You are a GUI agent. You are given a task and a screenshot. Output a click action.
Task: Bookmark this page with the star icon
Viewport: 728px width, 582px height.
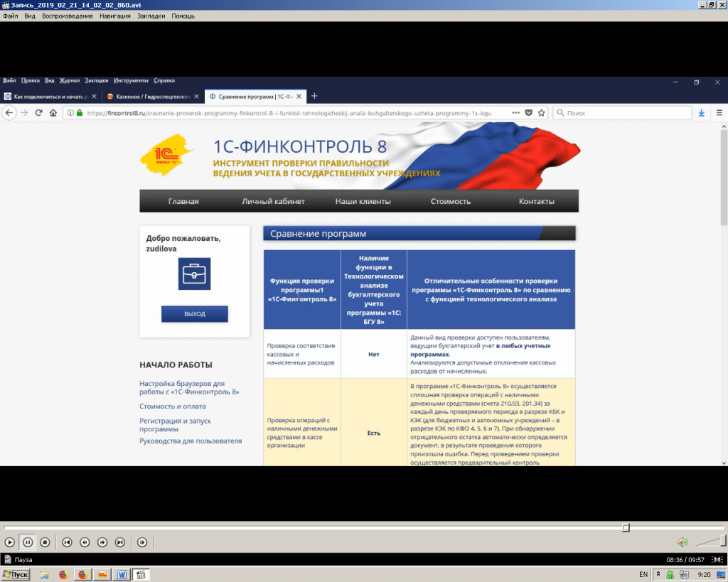(541, 113)
